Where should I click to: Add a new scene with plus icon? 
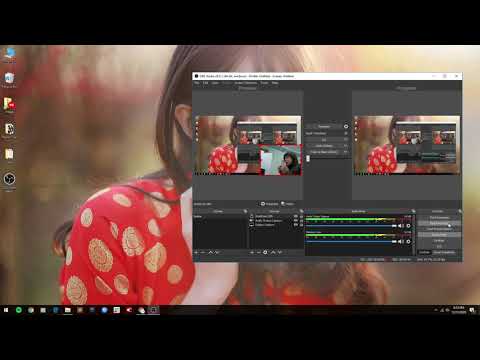196,252
